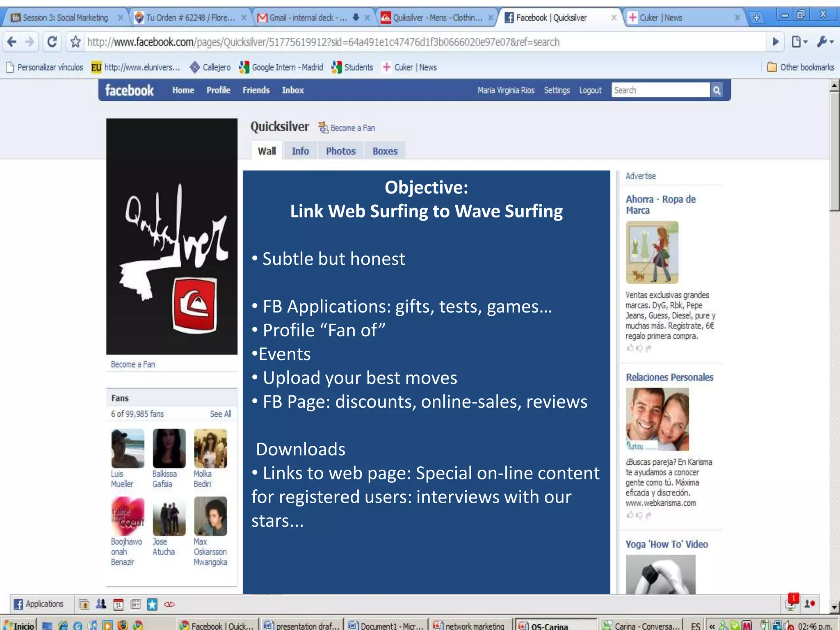Click the Facebook search magnifier button
The width and height of the screenshot is (840, 630).
(717, 90)
